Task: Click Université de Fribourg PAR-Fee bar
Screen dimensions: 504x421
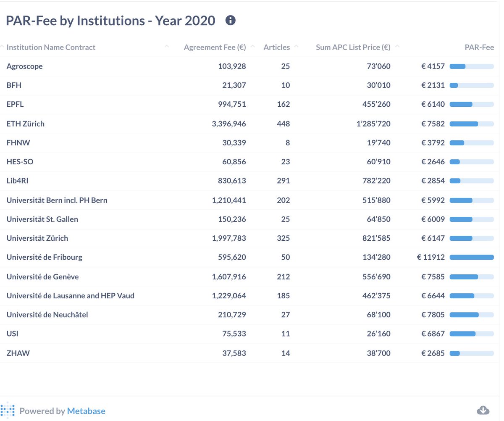Action: (x=472, y=257)
